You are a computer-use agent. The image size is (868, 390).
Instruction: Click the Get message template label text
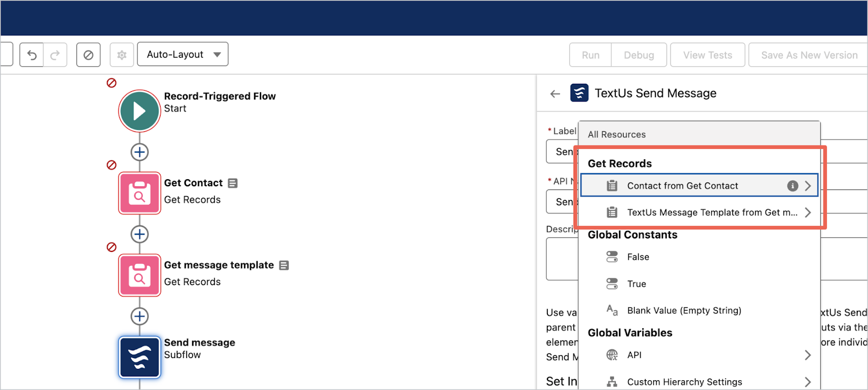pos(219,265)
